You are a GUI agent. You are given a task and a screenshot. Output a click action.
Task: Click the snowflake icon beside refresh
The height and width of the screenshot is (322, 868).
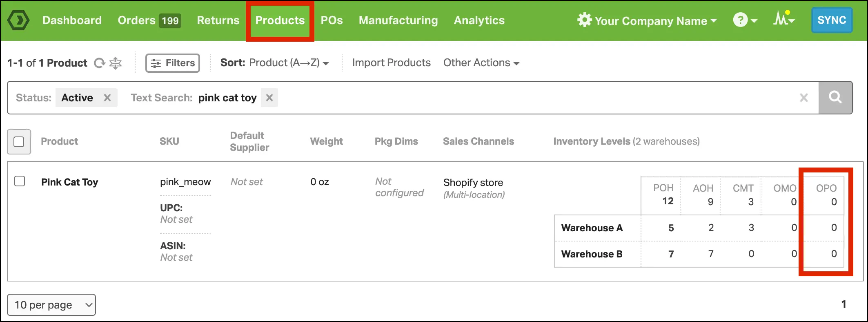(116, 63)
